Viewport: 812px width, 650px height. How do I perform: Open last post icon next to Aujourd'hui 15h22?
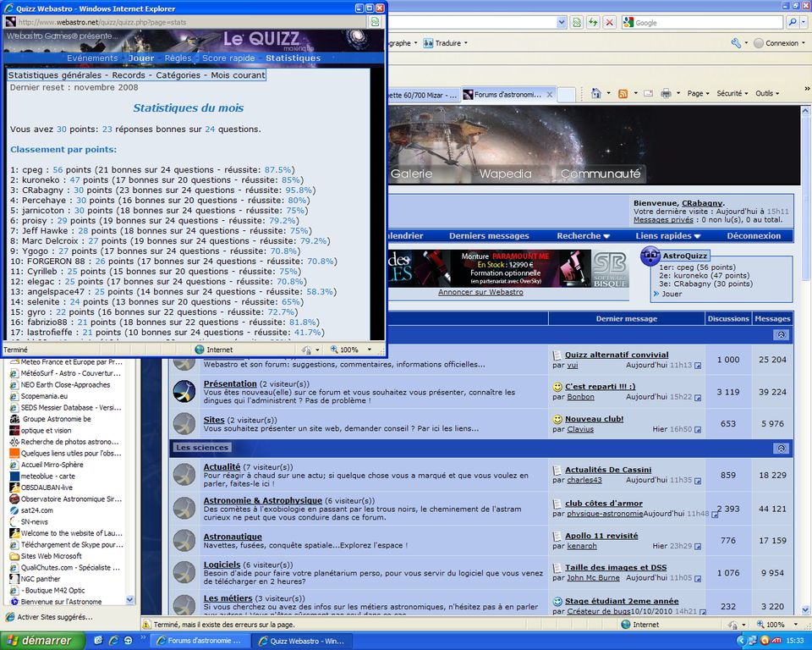tap(698, 398)
